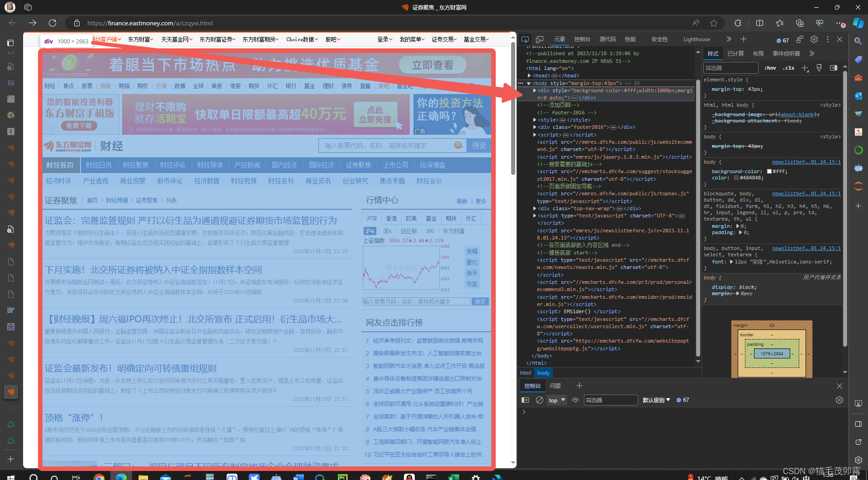Open the 安全性 tab

[659, 39]
